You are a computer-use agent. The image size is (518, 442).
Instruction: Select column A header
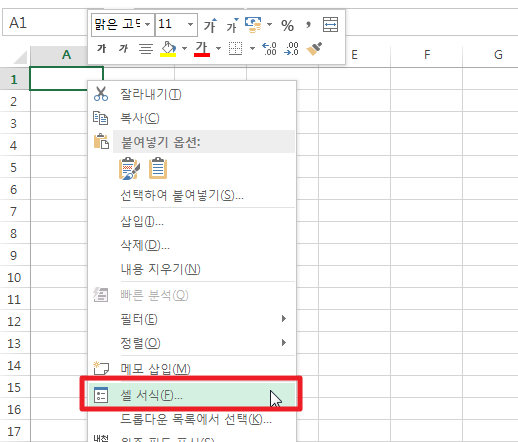click(67, 55)
